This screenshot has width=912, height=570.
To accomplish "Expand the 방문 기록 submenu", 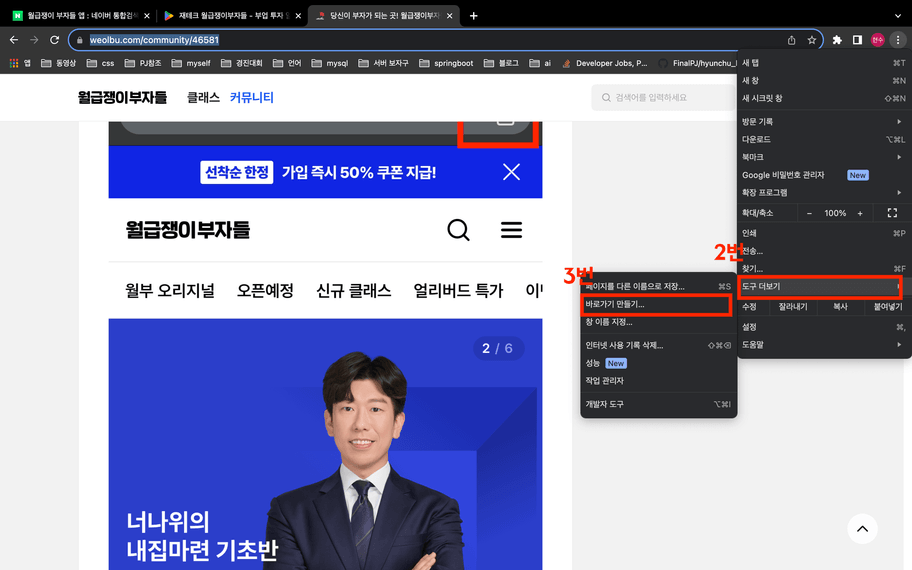I will click(x=824, y=122).
